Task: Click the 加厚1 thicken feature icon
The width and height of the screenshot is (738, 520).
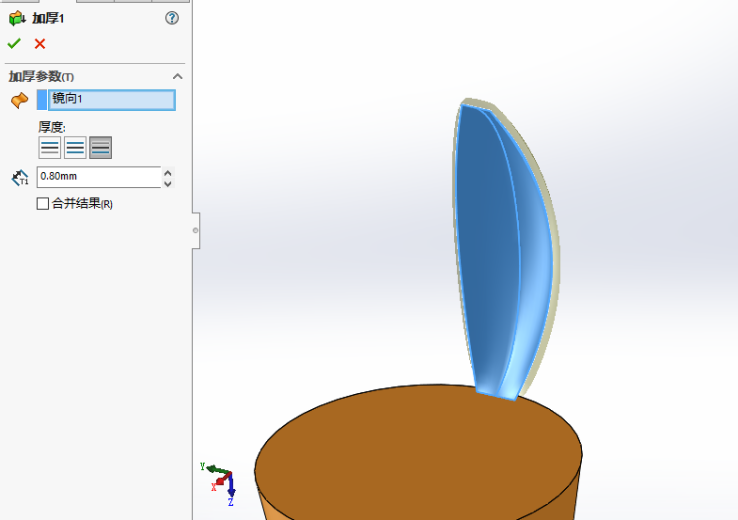Action: [17, 18]
